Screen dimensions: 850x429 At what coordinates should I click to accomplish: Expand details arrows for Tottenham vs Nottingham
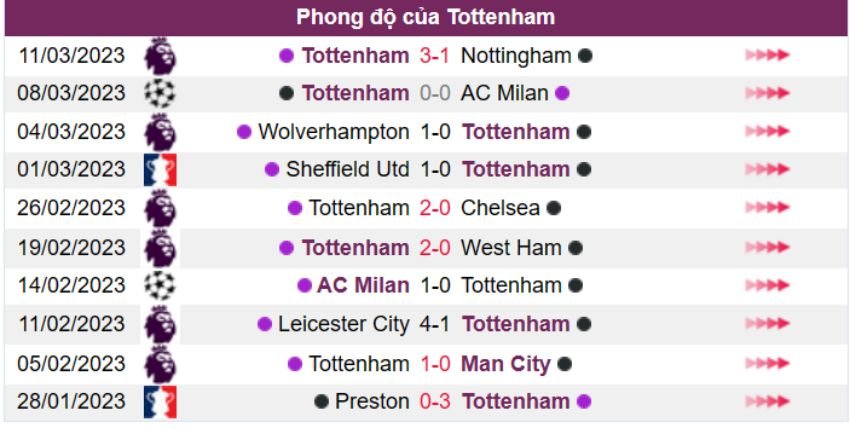pos(767,56)
